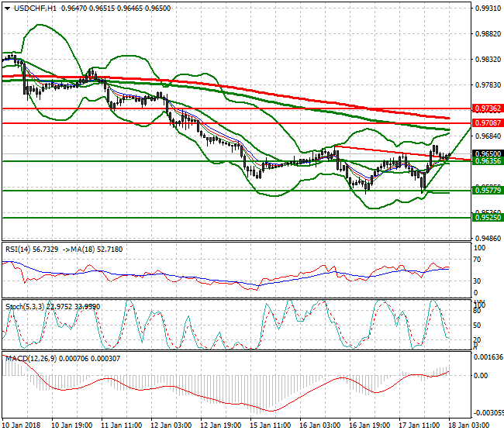Click the 17 Jan 11:00 time label
The height and width of the screenshot is (434, 504).
click(x=419, y=425)
